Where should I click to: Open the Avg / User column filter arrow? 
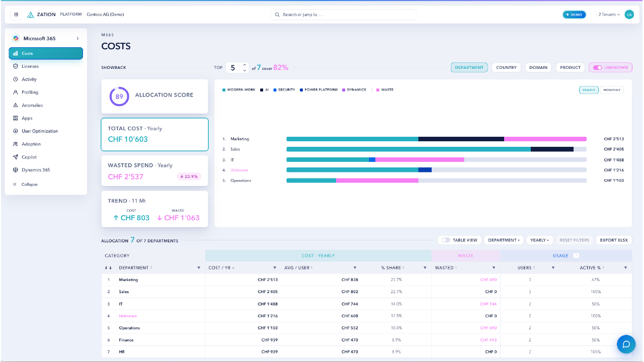tap(355, 268)
